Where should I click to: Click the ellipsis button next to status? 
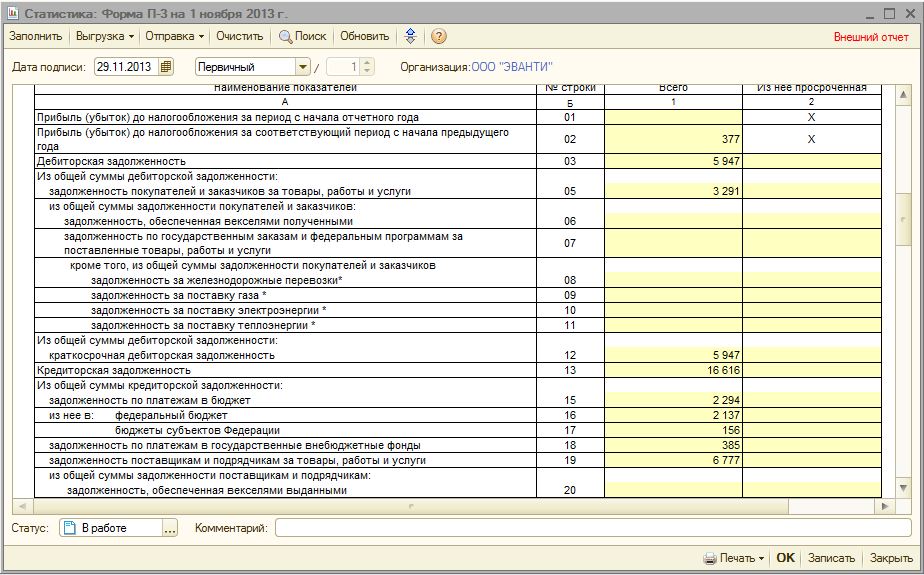169,528
